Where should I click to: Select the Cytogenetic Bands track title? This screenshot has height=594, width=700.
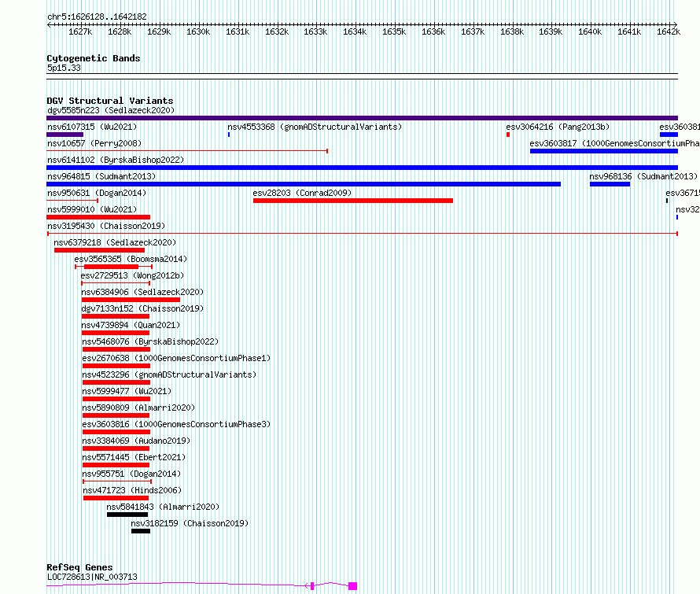94,58
